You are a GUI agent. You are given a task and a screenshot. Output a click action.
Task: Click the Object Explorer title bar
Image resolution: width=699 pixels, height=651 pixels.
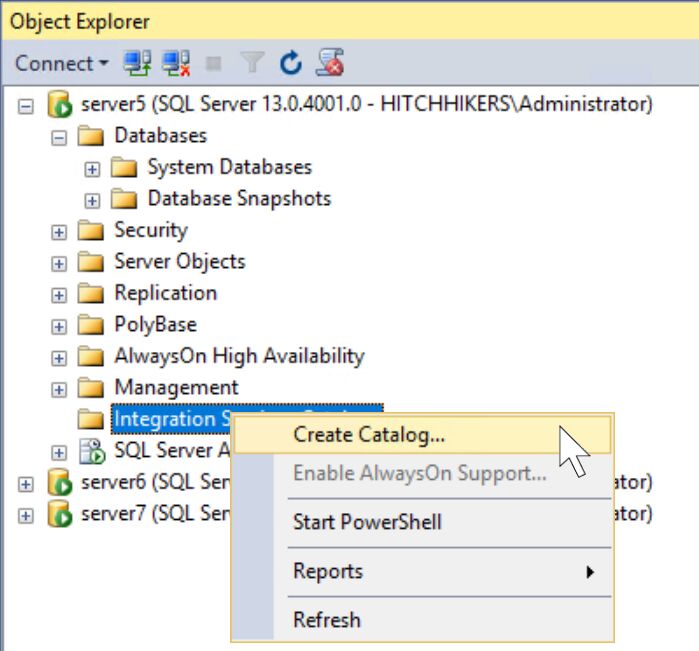click(x=350, y=21)
